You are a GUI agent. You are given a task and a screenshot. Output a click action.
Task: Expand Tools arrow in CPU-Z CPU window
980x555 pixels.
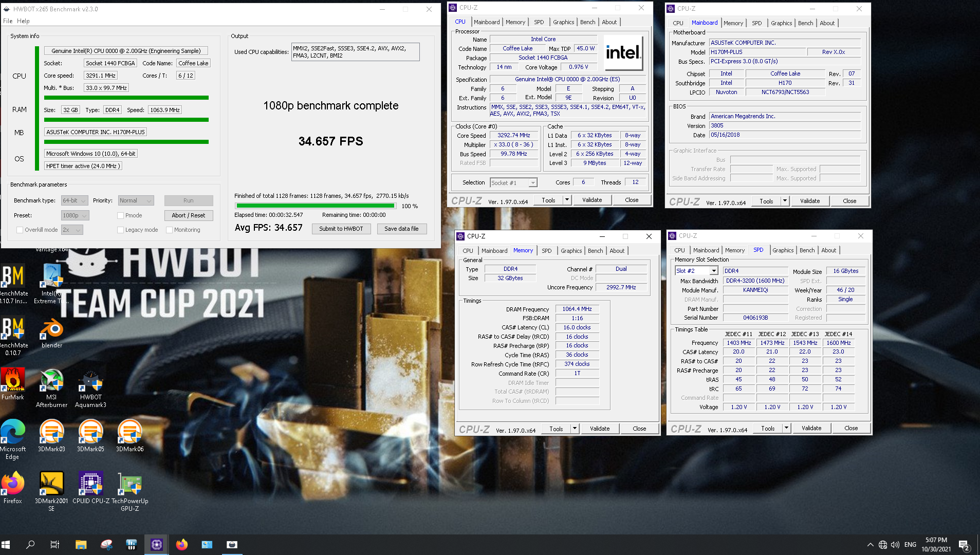click(x=567, y=200)
